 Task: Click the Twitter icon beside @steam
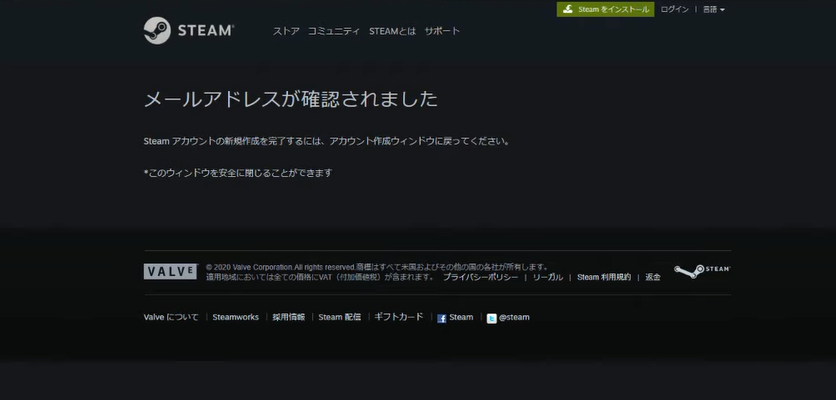point(492,318)
